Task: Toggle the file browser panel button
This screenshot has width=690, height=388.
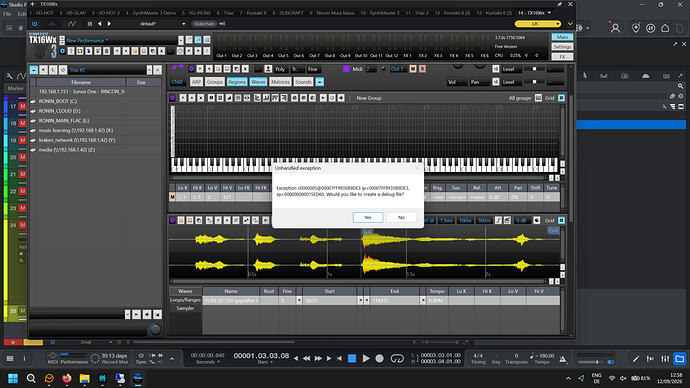Action: point(33,70)
